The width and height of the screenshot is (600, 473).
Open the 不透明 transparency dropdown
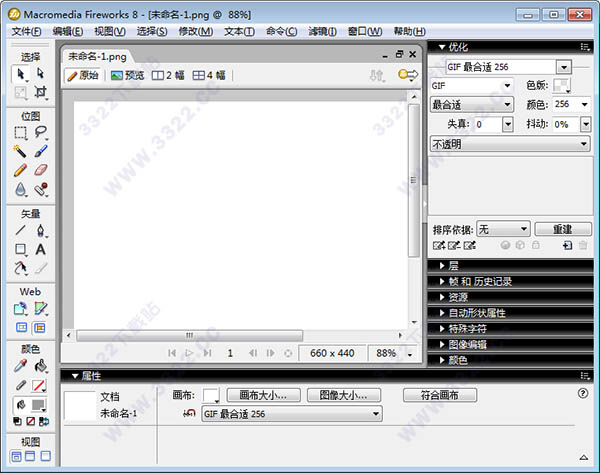pyautogui.click(x=510, y=144)
